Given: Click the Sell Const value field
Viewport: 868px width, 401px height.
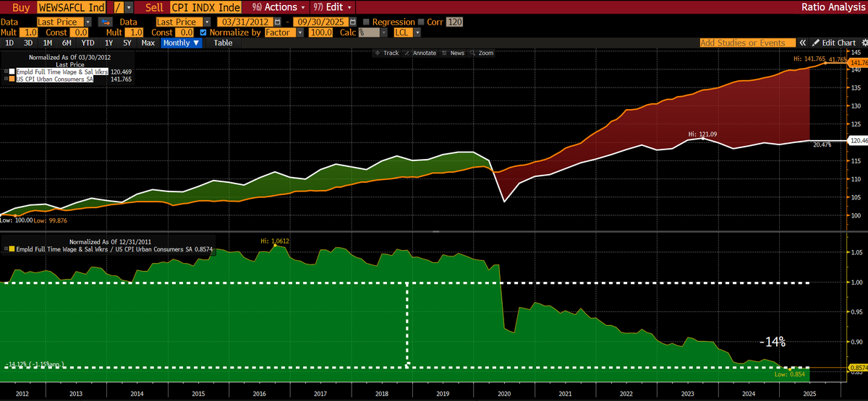Looking at the screenshot, I should tap(186, 33).
